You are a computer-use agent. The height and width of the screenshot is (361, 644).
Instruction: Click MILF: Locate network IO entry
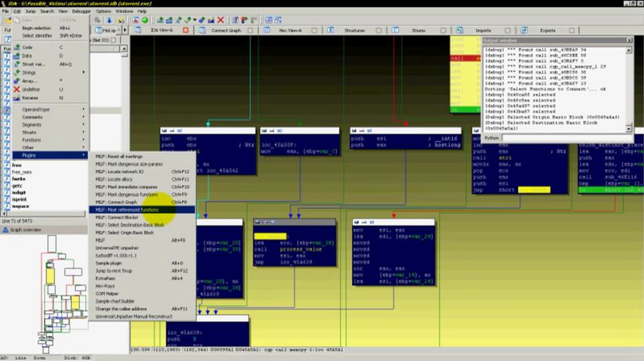click(x=120, y=172)
